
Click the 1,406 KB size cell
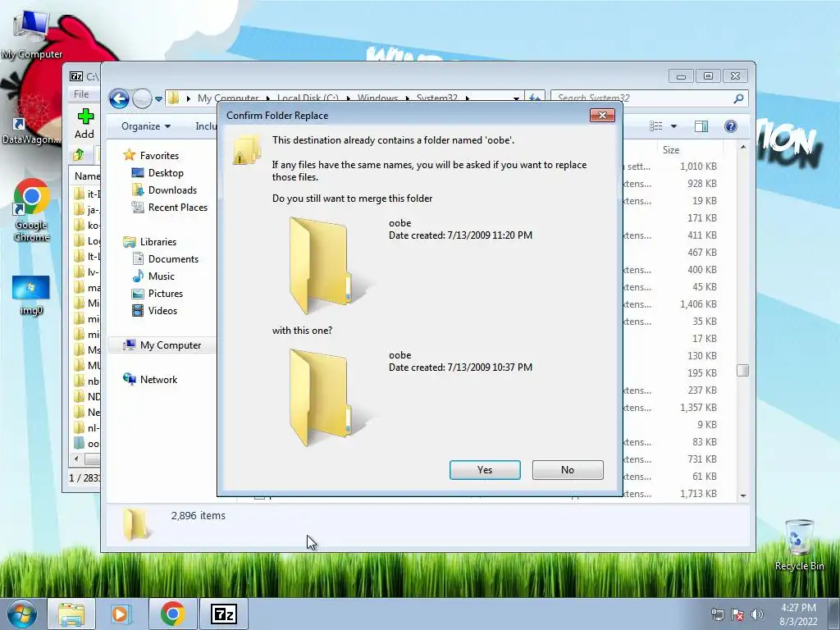coord(698,304)
